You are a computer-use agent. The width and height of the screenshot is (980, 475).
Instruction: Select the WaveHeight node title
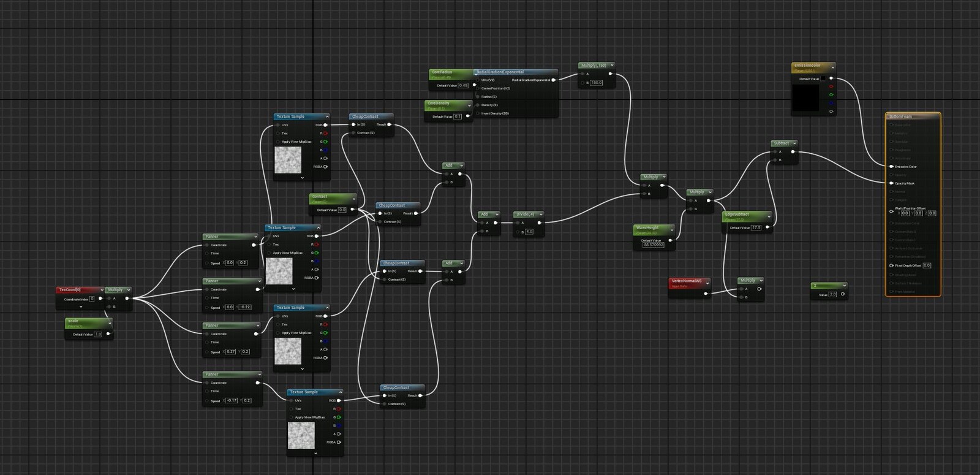[x=647, y=227]
